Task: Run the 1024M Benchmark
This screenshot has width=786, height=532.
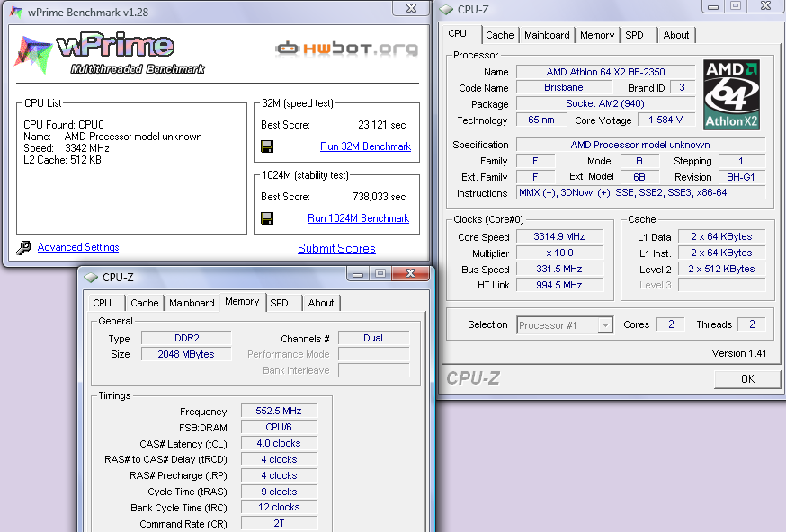Action: pyautogui.click(x=359, y=218)
